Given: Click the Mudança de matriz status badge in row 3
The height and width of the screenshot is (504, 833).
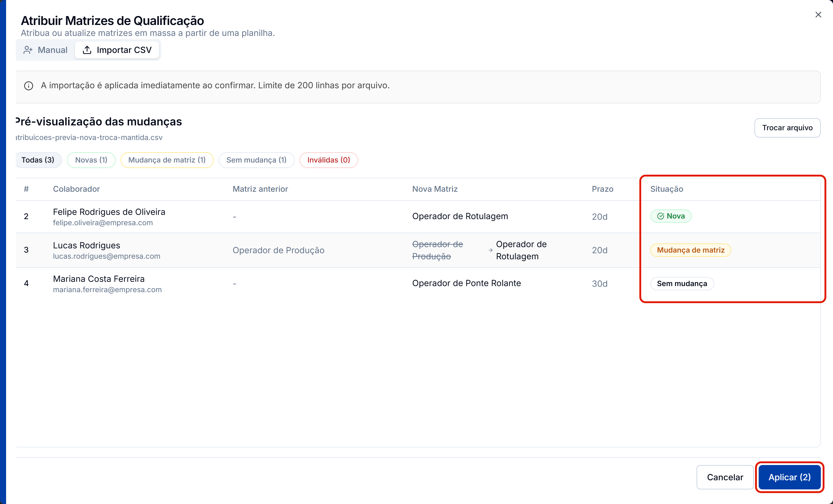Looking at the screenshot, I should (x=691, y=250).
